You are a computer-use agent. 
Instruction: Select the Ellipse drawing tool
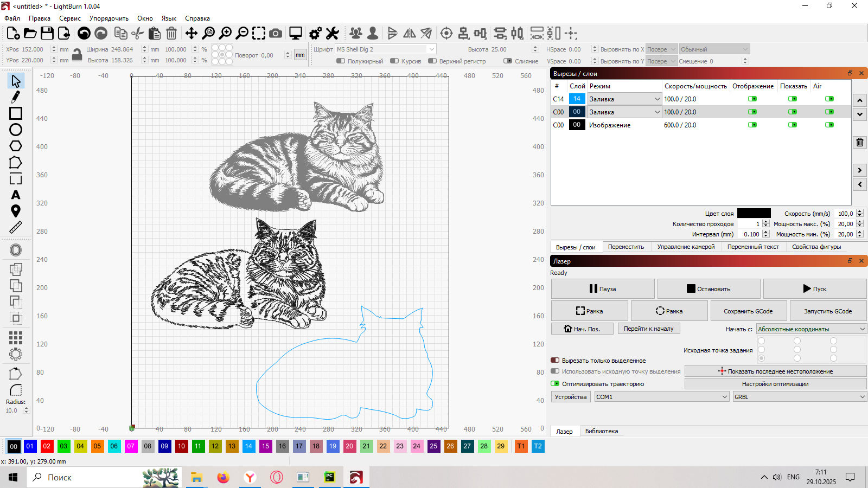point(16,130)
